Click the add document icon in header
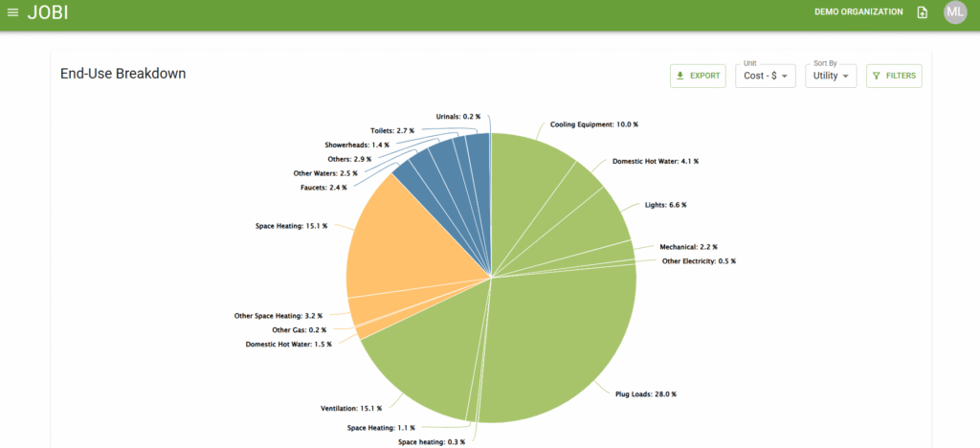 923,12
